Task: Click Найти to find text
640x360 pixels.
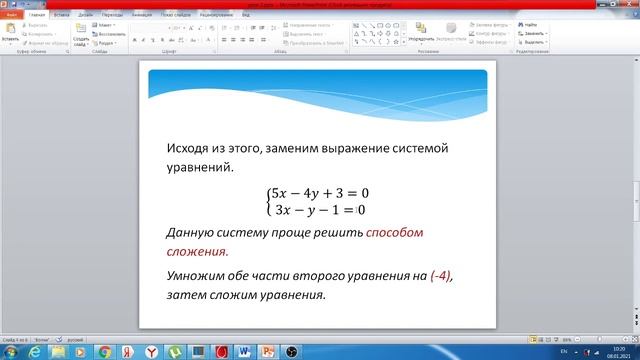Action: (x=528, y=25)
